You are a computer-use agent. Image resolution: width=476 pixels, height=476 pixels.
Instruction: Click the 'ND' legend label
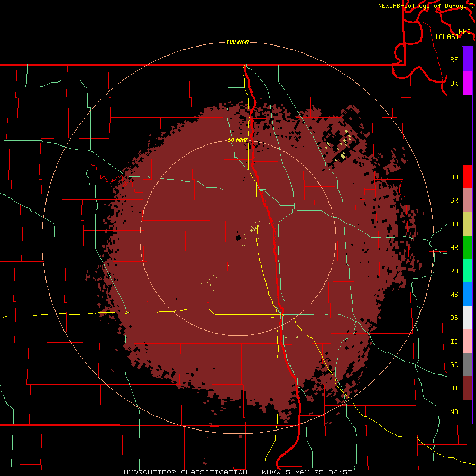tap(454, 412)
